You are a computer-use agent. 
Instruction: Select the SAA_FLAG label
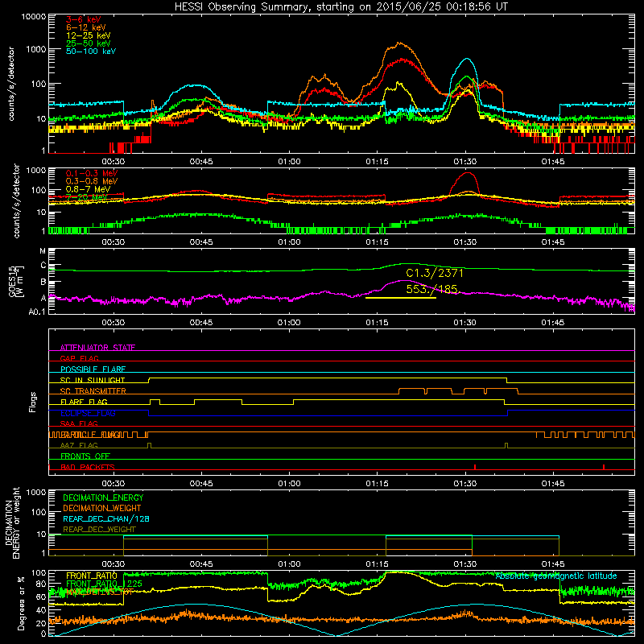point(79,423)
